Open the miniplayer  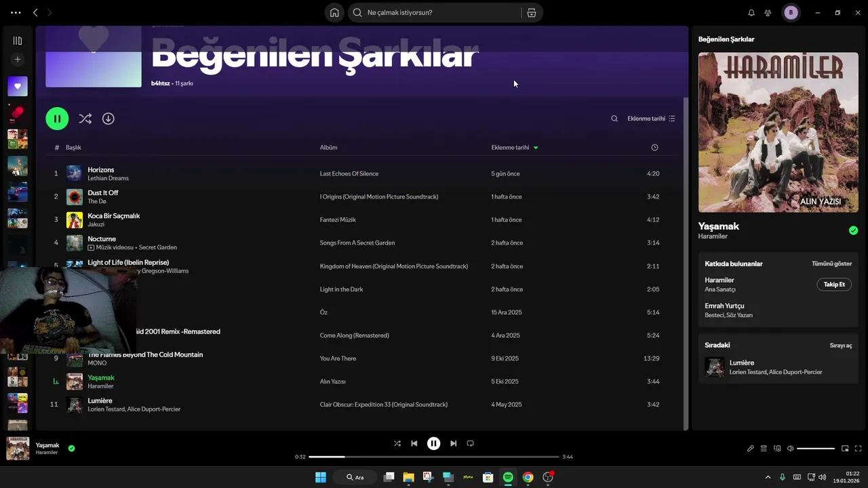point(845,448)
